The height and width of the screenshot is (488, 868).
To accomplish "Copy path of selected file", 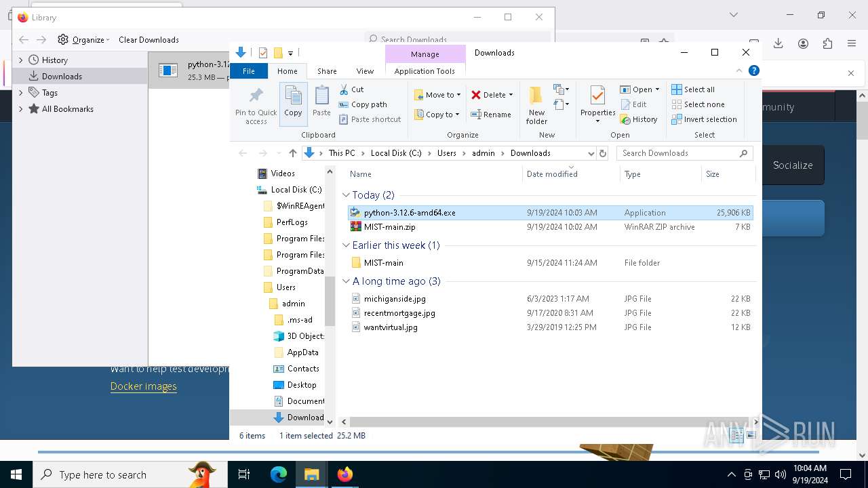I will click(x=362, y=104).
